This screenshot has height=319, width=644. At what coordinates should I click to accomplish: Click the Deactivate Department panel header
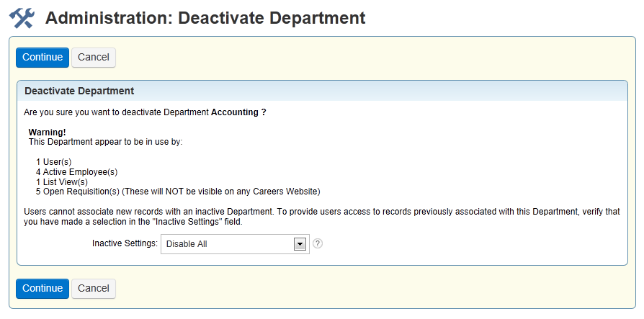pos(323,91)
